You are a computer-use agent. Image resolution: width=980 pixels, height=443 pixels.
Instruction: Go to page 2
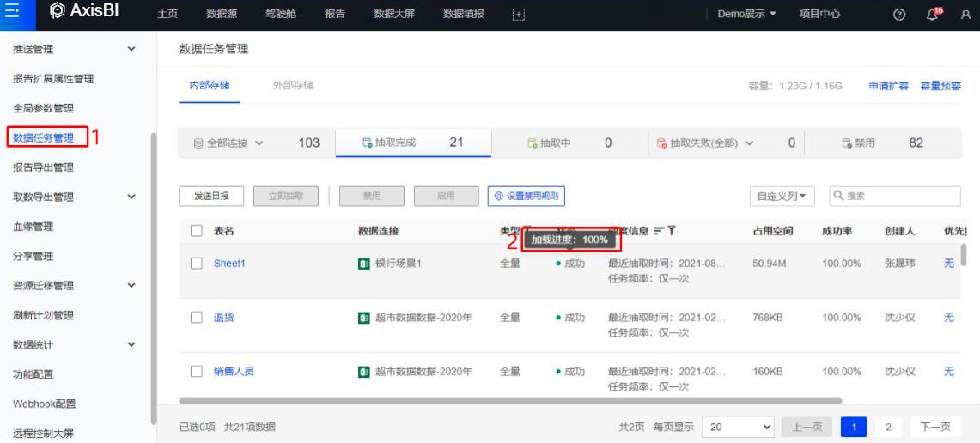pos(888,428)
